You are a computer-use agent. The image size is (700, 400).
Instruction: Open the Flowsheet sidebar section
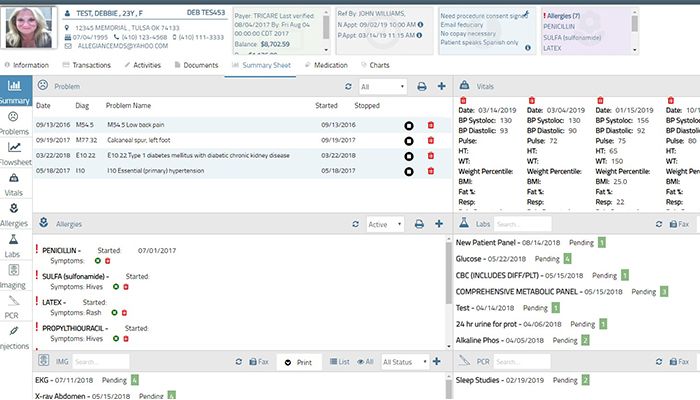[x=15, y=154]
